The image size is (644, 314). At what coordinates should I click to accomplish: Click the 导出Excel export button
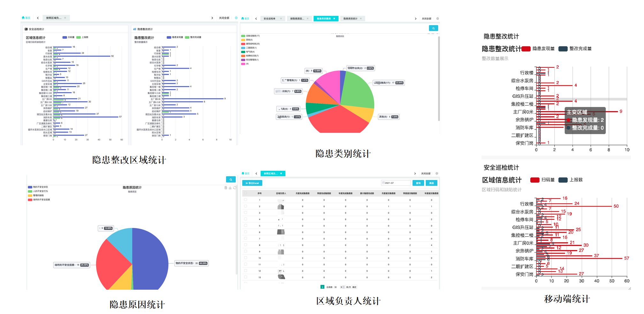(x=252, y=183)
